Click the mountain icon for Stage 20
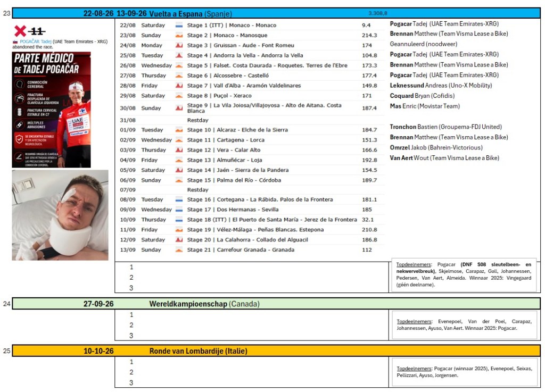The height and width of the screenshot is (392, 545). (x=179, y=240)
